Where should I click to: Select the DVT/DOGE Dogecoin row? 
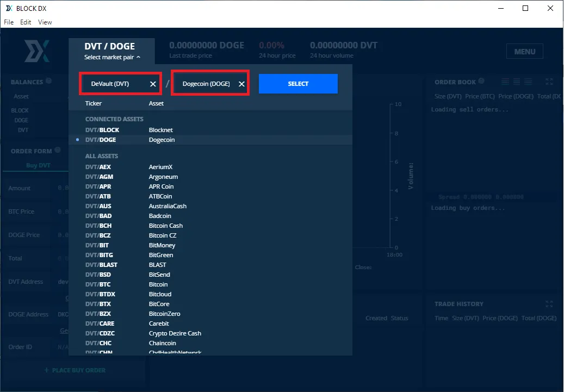[x=210, y=140]
